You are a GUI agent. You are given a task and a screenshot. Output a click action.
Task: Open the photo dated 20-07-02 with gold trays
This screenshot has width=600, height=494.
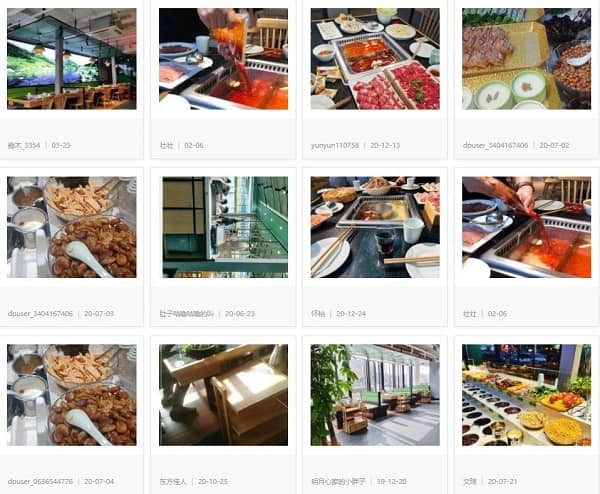coord(527,59)
